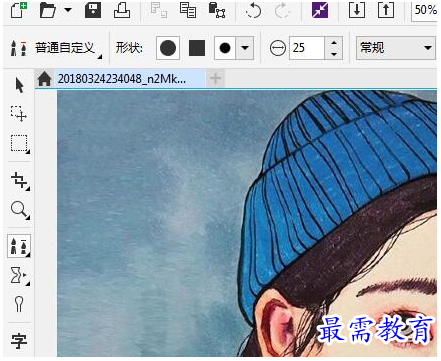The height and width of the screenshot is (361, 441).
Task: Select the paintbrush tool in toolbox
Action: [x=19, y=304]
